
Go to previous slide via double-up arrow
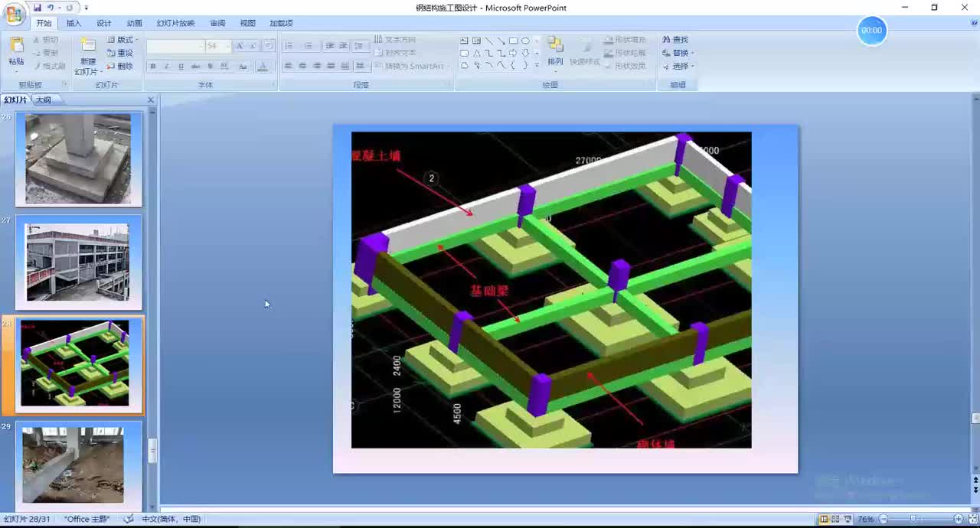click(x=975, y=480)
